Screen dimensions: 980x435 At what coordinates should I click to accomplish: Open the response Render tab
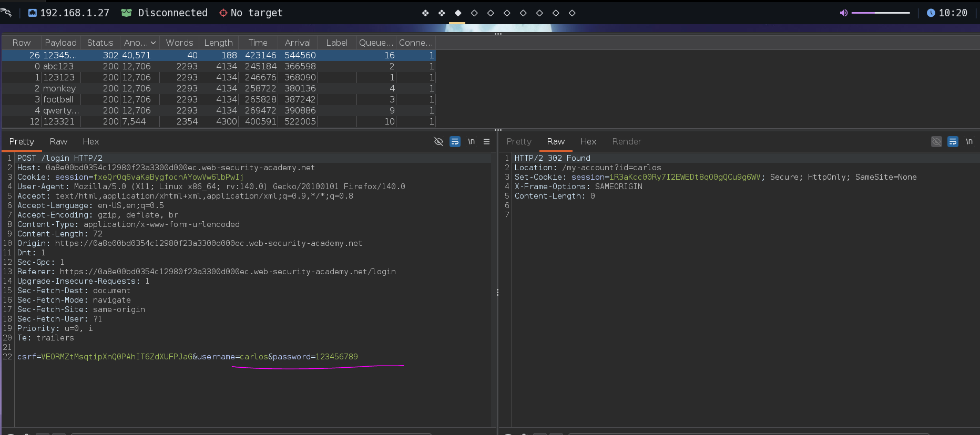(x=627, y=141)
